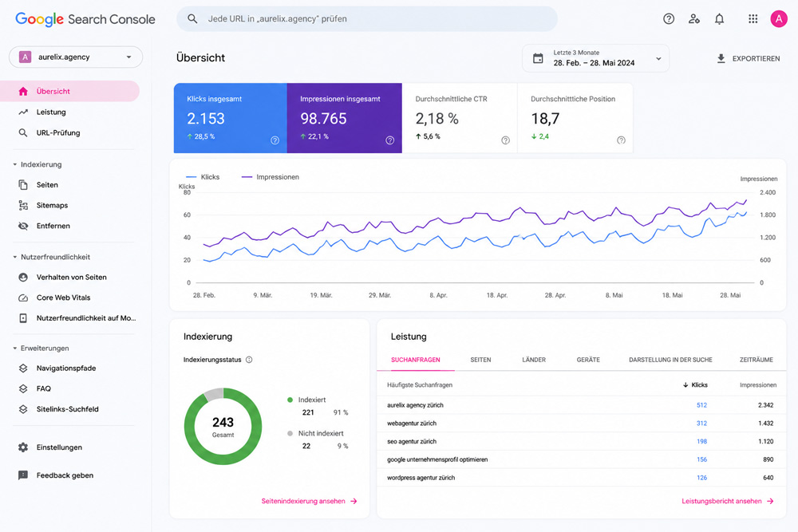
Task: Open user management icon in header
Action: (x=693, y=19)
